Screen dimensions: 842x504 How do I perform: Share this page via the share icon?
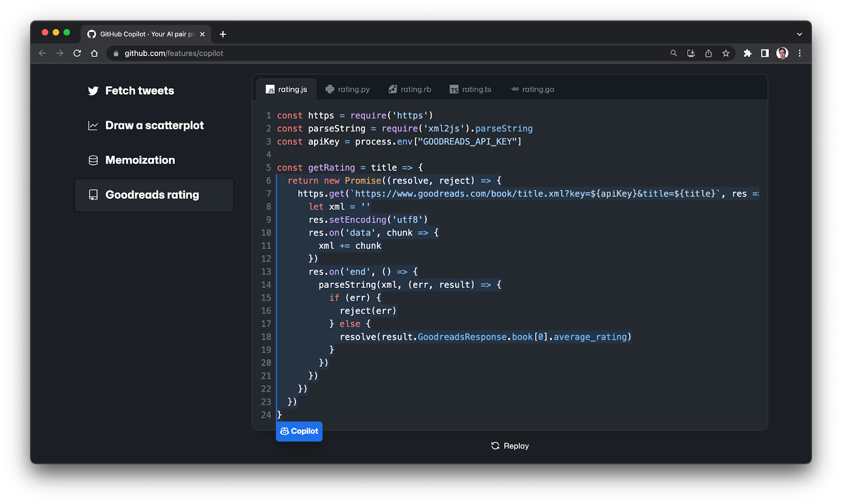coord(708,53)
